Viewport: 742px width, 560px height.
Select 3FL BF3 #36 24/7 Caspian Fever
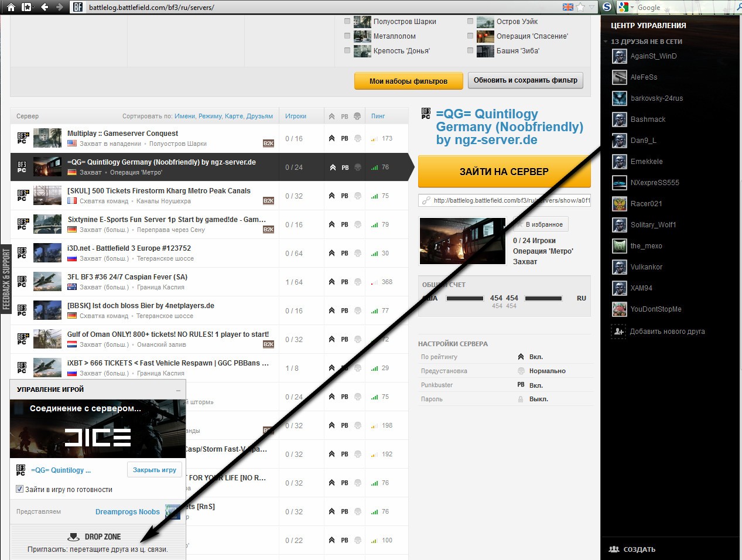[209, 282]
